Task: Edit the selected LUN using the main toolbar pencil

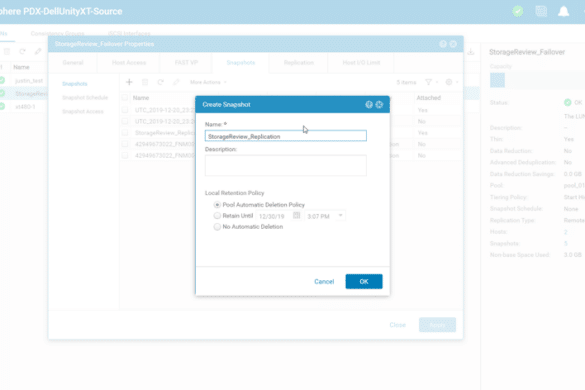Action: click(x=38, y=52)
